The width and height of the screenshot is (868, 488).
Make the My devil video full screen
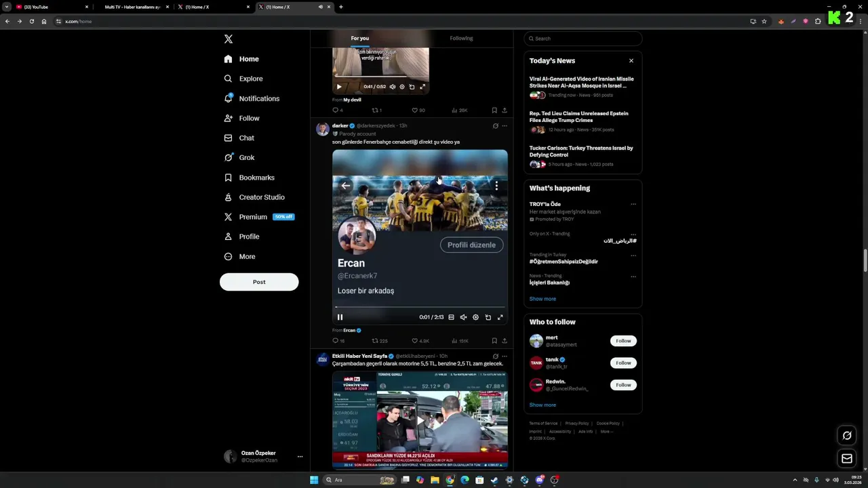[x=422, y=87]
